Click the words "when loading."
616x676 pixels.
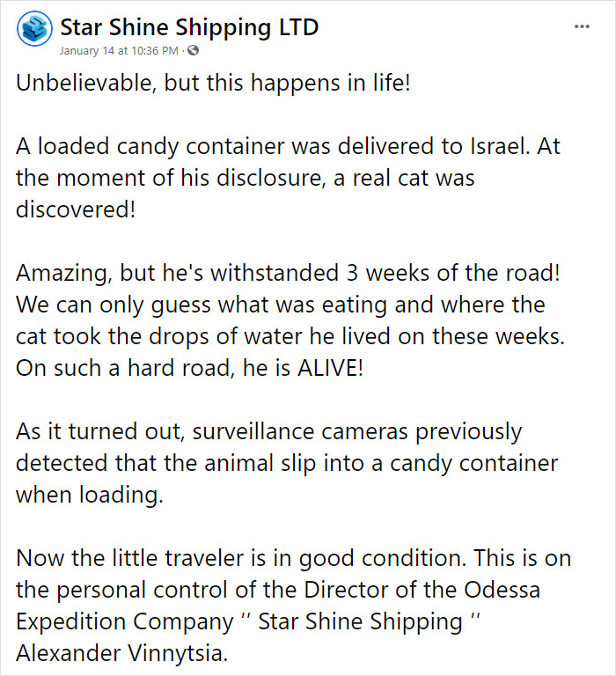[90, 495]
